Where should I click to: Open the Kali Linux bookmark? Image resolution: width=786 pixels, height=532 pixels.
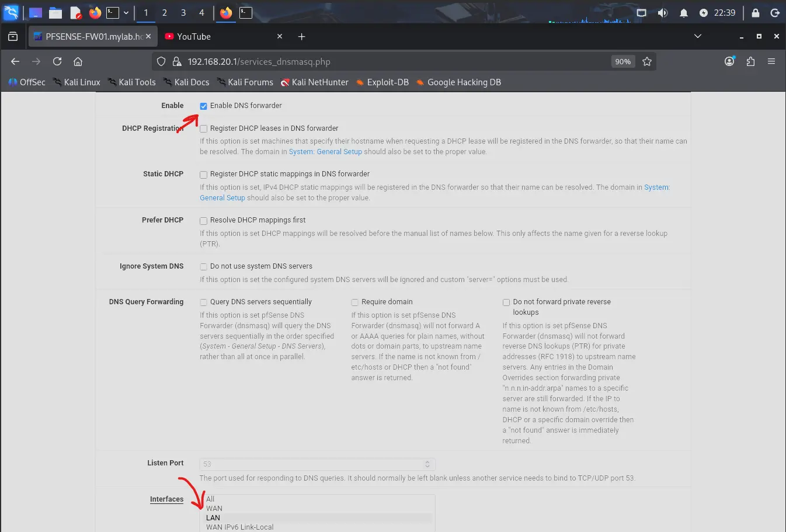tap(76, 82)
